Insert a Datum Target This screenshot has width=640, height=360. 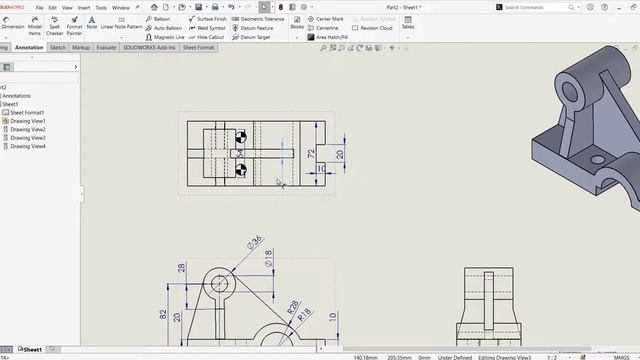pyautogui.click(x=251, y=37)
